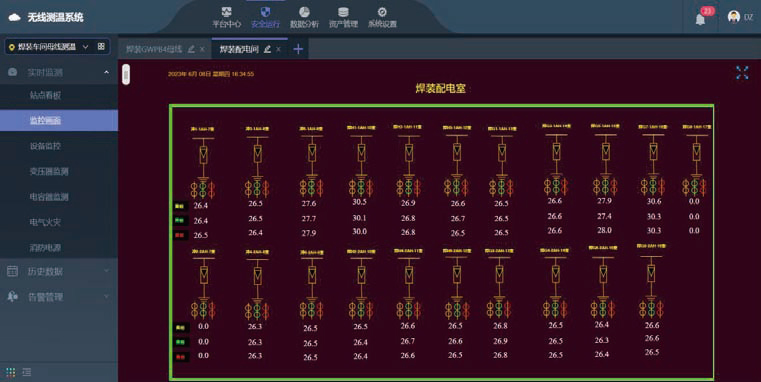Click the 30.5 temperature reading
Viewport: 761px width, 382px height.
coord(360,201)
